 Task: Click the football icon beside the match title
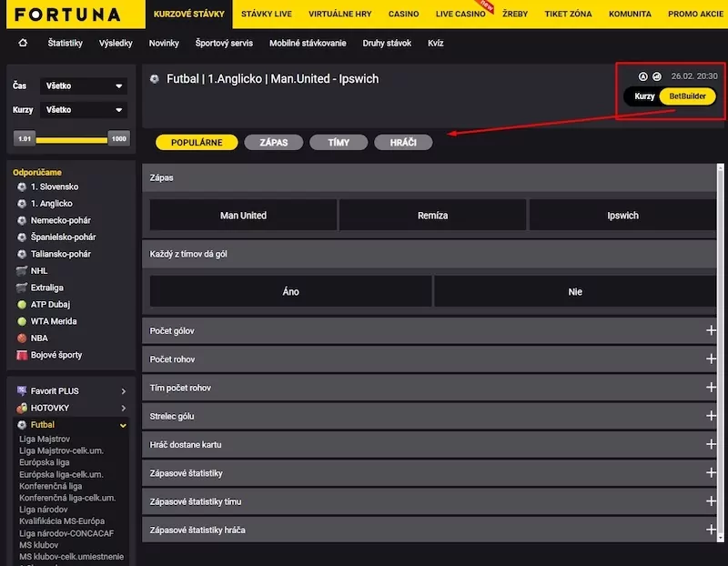155,79
